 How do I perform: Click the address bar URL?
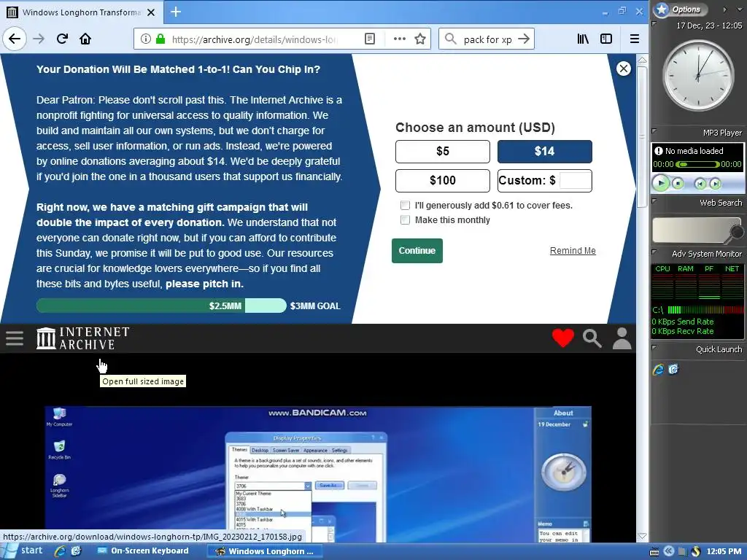tap(255, 39)
